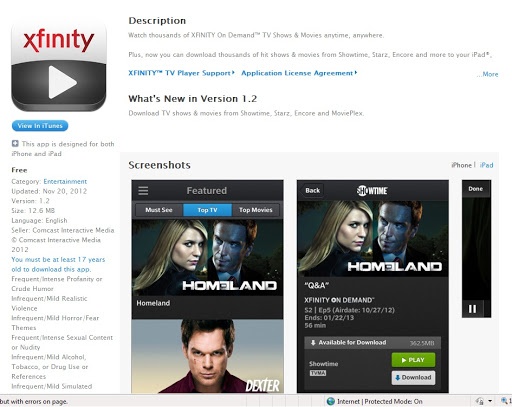Click the zoom magnifier icon in status bar

click(x=504, y=401)
